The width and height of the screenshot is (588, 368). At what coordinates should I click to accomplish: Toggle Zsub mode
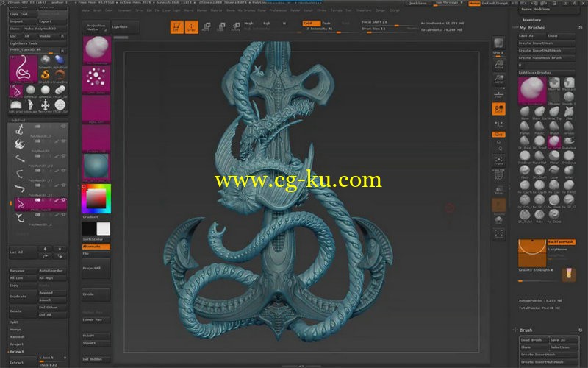click(326, 24)
